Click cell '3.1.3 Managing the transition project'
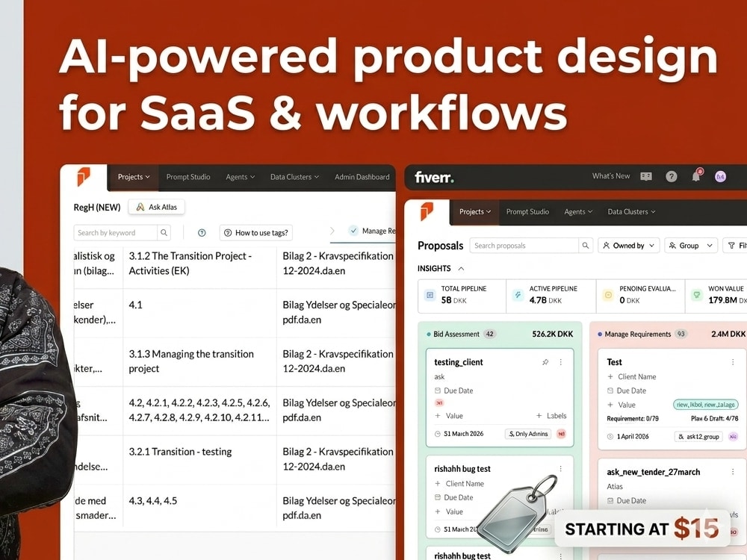The image size is (747, 560). tap(199, 361)
